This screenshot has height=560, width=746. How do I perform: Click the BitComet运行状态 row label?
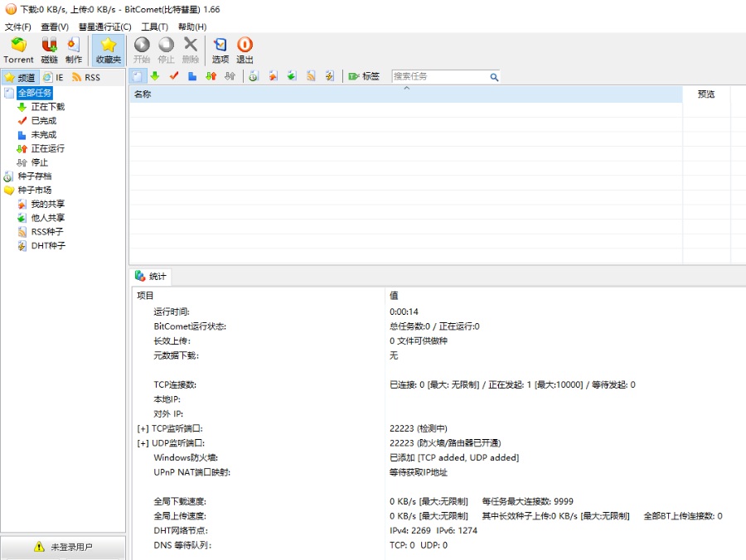(x=190, y=326)
